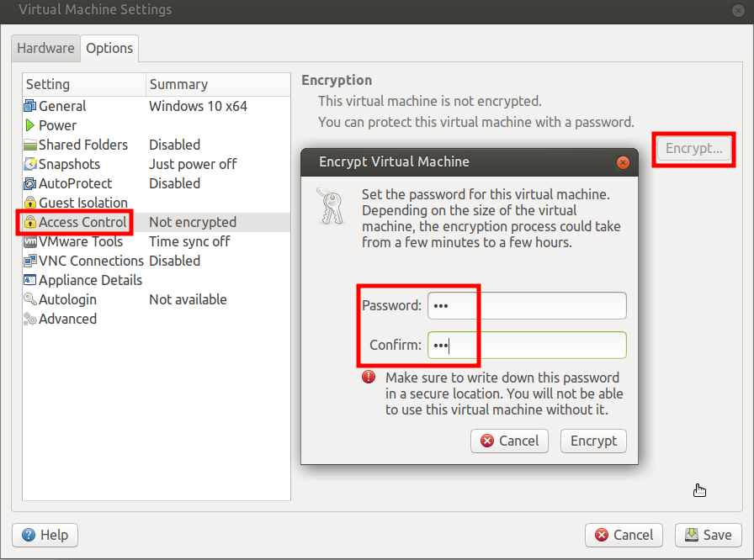Select Access Control setting label
The image size is (754, 560).
click(x=82, y=222)
